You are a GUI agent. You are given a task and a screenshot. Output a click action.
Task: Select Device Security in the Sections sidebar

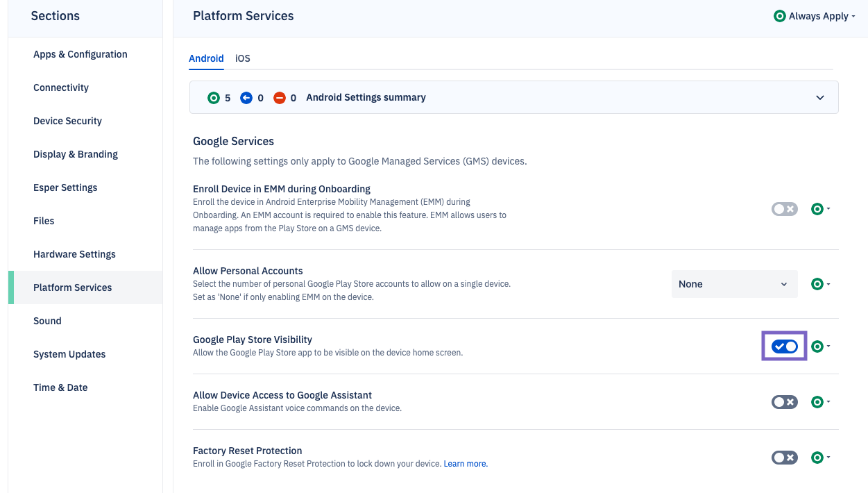(x=67, y=120)
